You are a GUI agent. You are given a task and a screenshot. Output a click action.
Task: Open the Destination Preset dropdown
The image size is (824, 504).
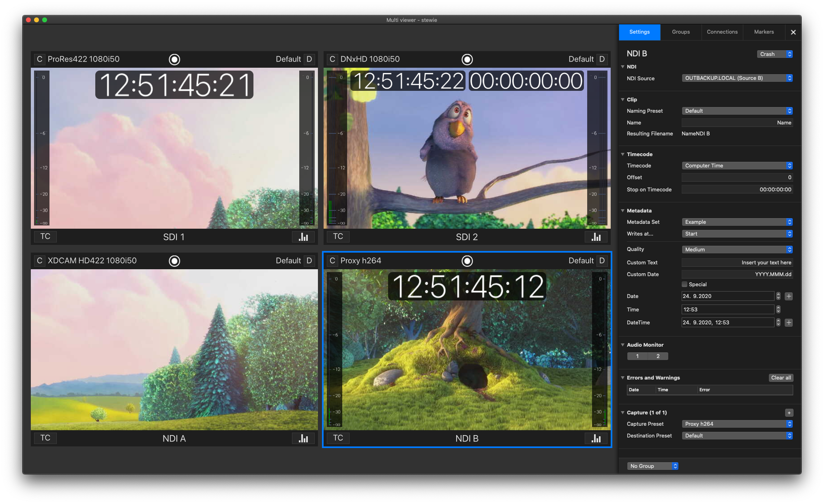[x=737, y=436]
